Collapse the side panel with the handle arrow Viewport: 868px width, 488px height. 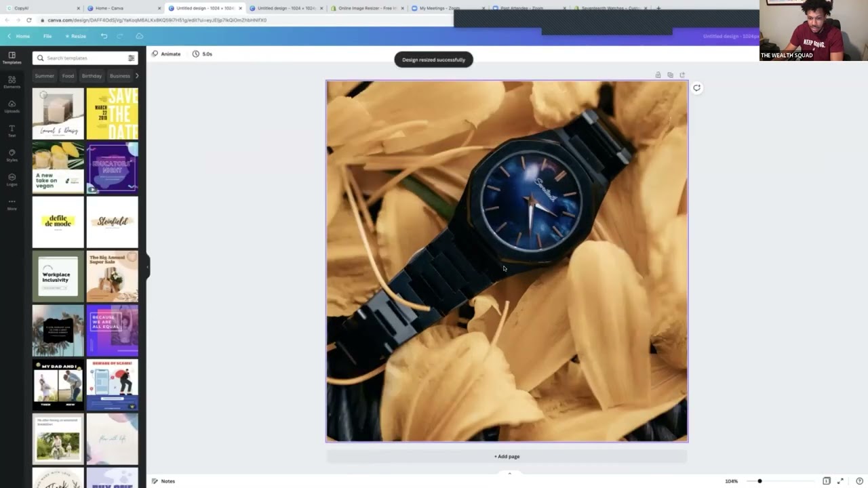[x=147, y=267]
